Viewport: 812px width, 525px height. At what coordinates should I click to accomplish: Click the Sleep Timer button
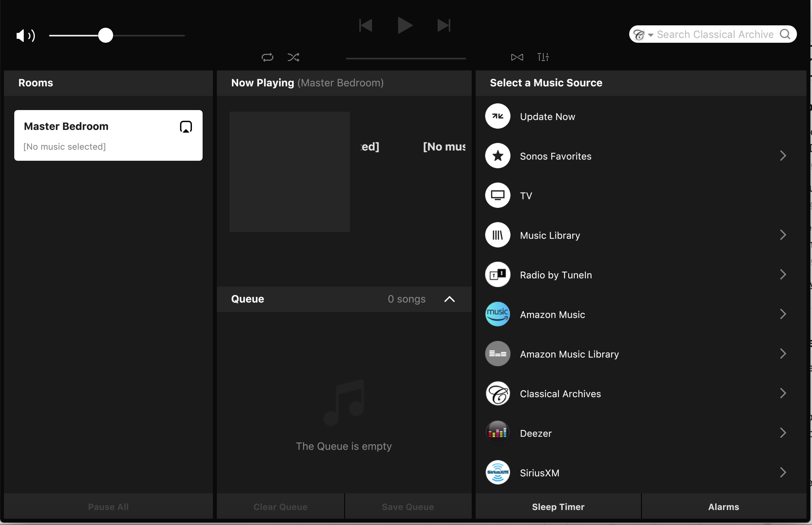click(x=558, y=506)
